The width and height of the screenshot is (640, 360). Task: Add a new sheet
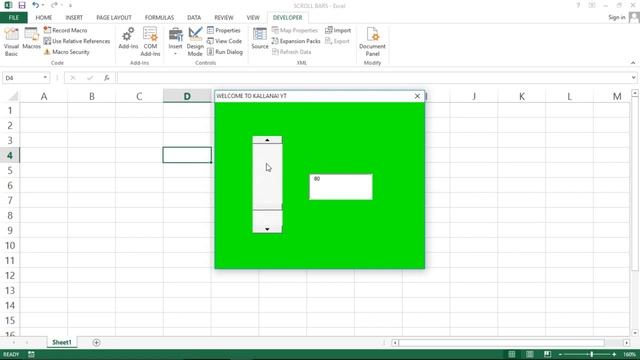pos(96,342)
